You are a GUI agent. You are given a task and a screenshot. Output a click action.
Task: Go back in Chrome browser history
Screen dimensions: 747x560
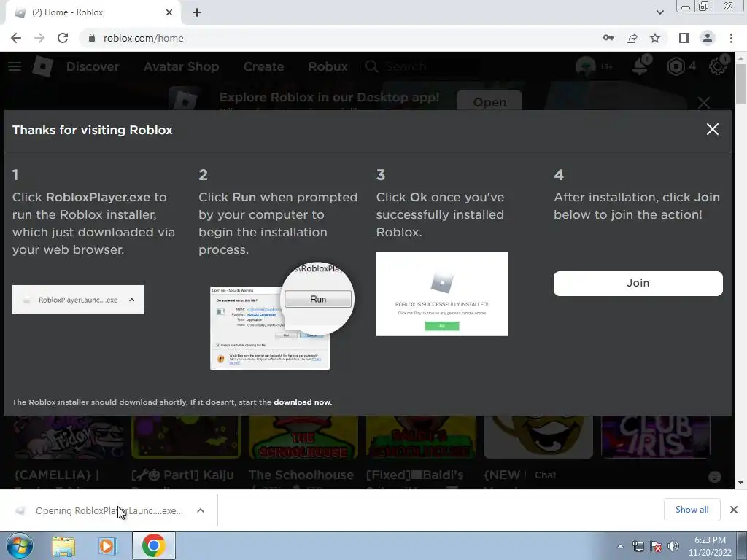click(16, 38)
